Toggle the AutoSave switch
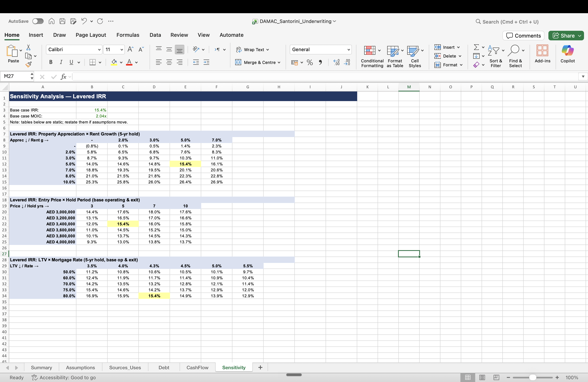 click(x=38, y=21)
